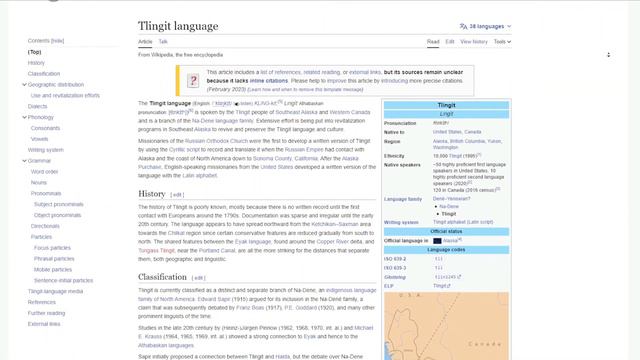Image resolution: width=640 pixels, height=360 pixels.
Task: Edit the Classification section
Action: (x=198, y=278)
